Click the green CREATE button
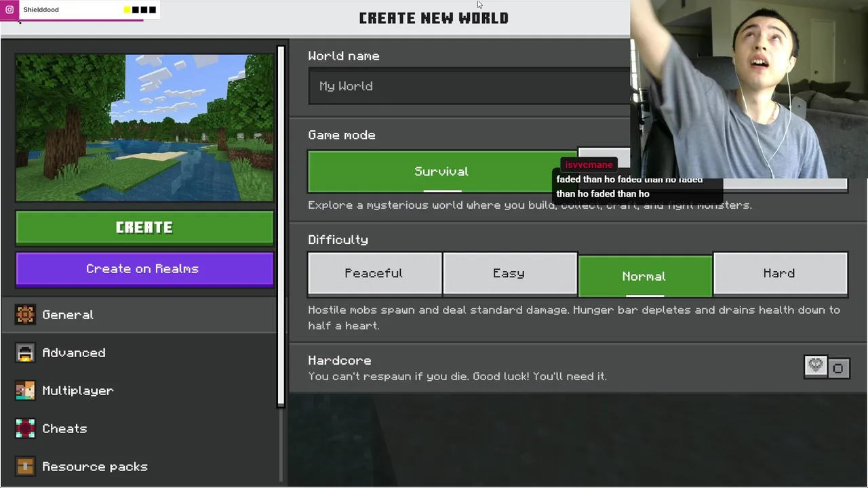 (144, 228)
